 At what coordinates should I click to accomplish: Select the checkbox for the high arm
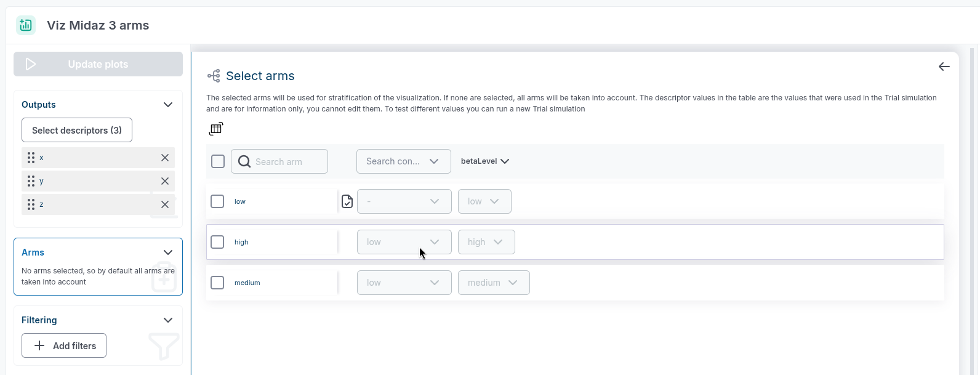pos(217,242)
